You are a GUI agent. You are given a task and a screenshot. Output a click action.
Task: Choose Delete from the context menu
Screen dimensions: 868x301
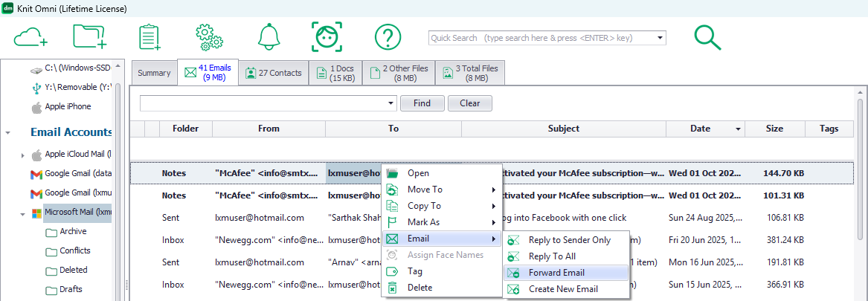(442, 288)
